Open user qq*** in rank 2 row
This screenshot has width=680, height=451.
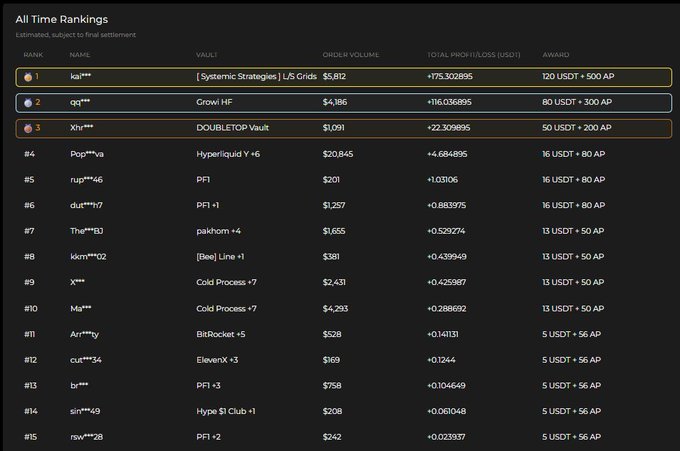click(x=80, y=102)
